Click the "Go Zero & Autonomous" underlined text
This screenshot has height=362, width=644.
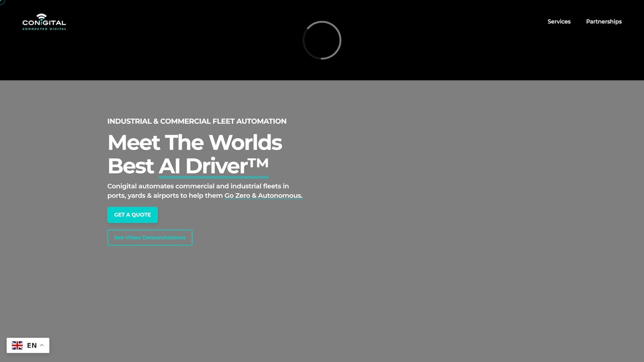pyautogui.click(x=263, y=196)
